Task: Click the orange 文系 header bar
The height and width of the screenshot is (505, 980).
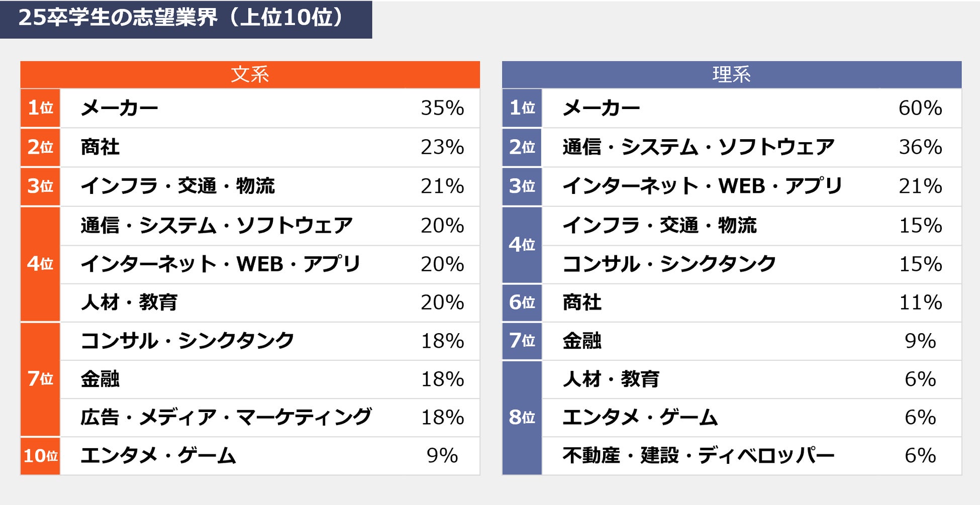Action: [x=250, y=74]
